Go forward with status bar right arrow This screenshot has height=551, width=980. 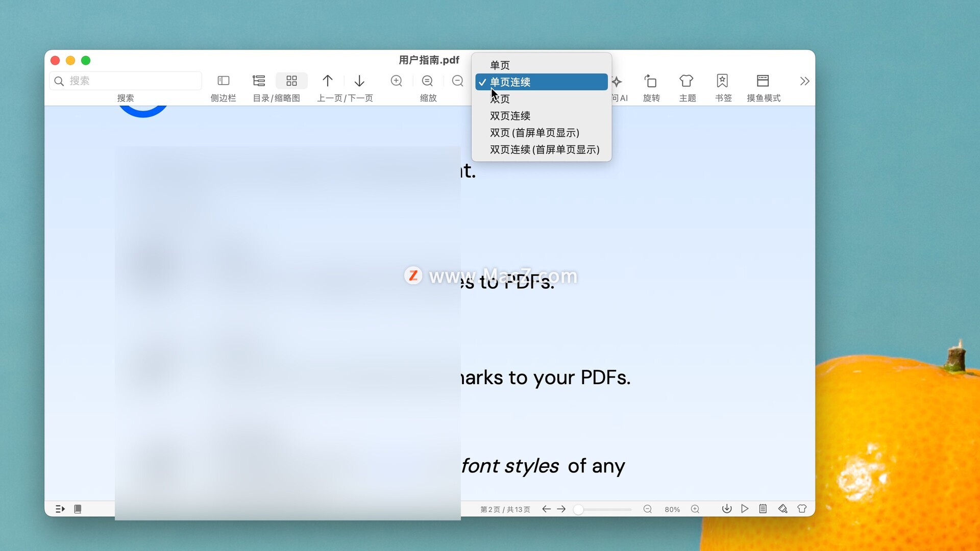561,509
